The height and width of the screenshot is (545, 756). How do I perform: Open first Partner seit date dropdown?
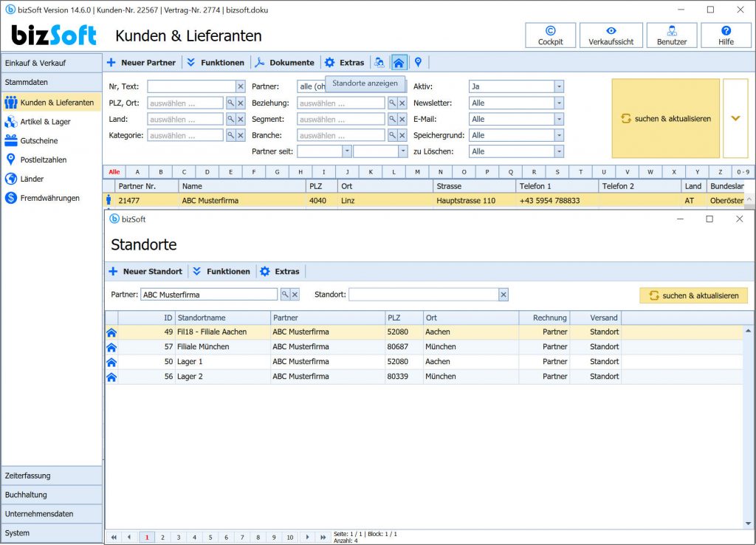(347, 151)
